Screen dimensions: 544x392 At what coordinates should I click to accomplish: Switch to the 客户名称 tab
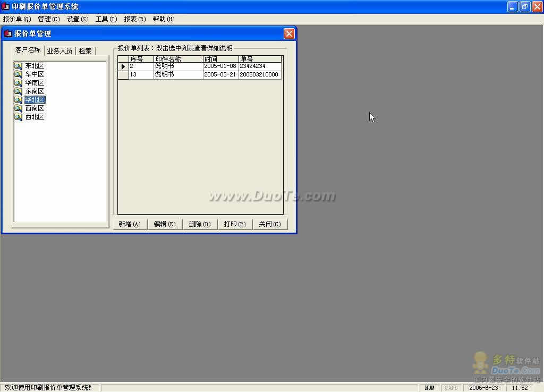28,50
